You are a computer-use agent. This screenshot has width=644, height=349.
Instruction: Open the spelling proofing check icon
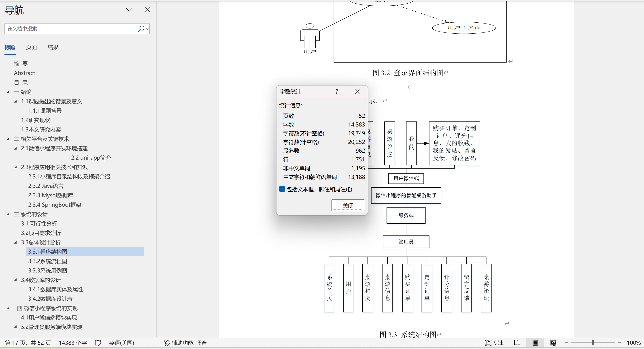pos(98,343)
